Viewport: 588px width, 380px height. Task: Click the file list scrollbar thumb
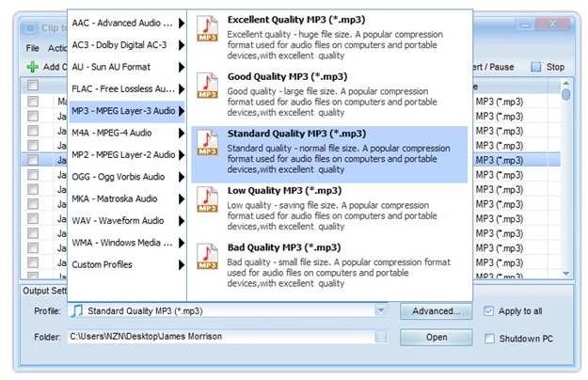coord(565,94)
